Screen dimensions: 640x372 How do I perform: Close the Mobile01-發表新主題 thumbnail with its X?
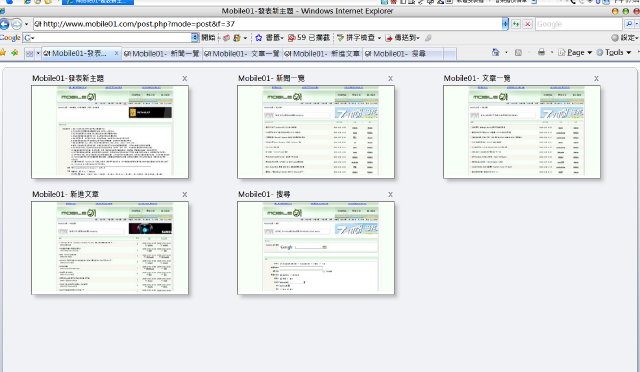(x=184, y=78)
